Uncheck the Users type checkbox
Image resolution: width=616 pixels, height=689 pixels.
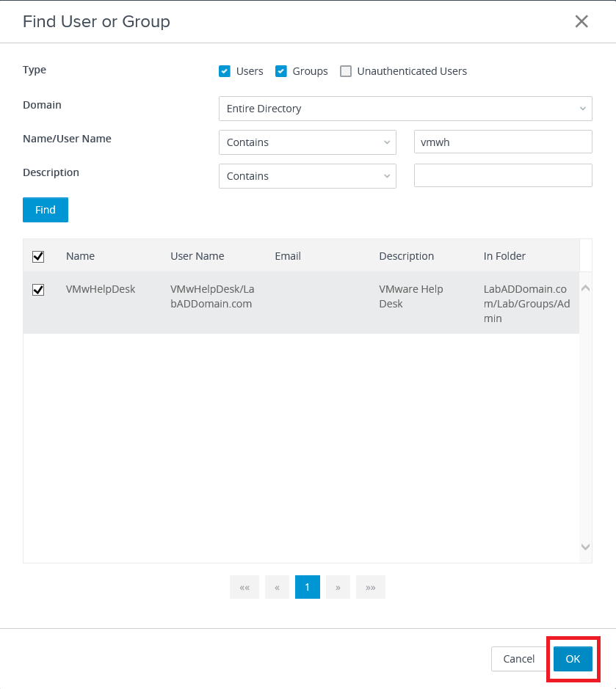click(x=225, y=71)
